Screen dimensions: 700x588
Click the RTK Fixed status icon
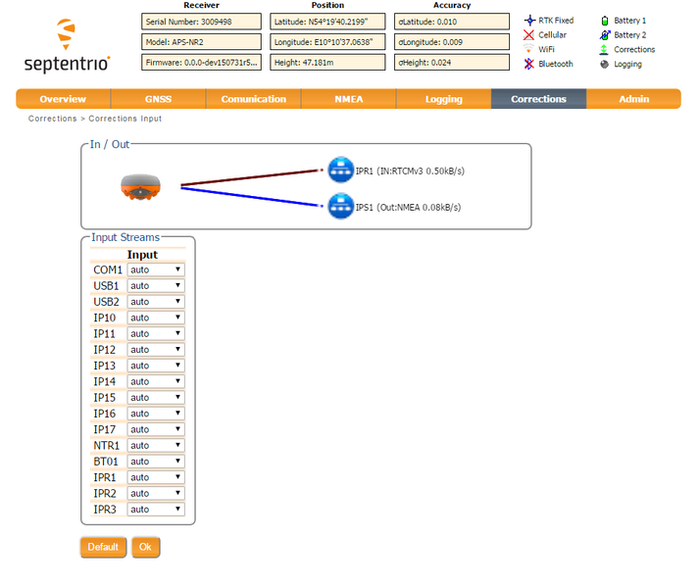coord(529,20)
